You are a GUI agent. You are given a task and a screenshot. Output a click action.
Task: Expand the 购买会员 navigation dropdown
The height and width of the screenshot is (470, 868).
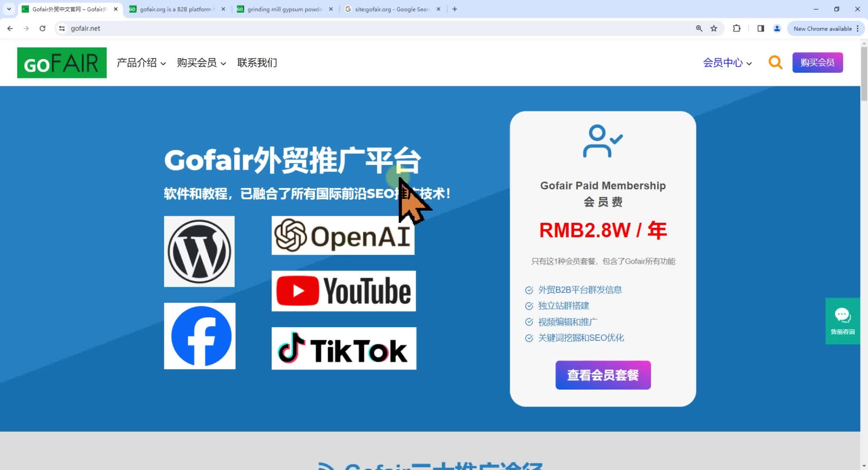coord(201,63)
